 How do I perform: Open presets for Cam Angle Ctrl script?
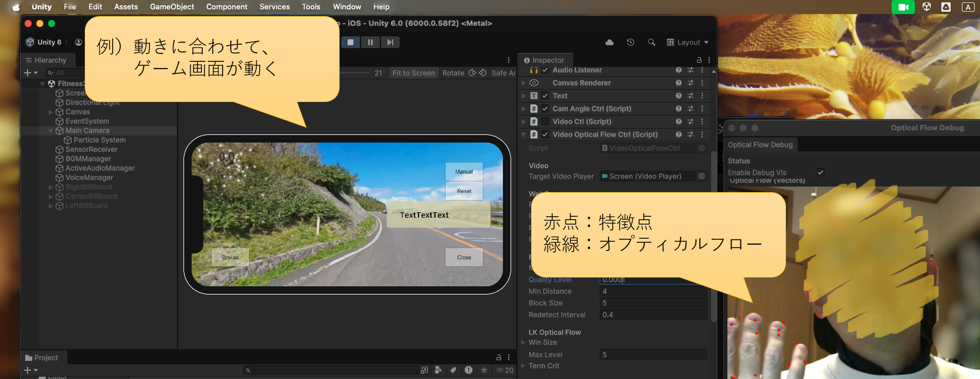pyautogui.click(x=690, y=108)
